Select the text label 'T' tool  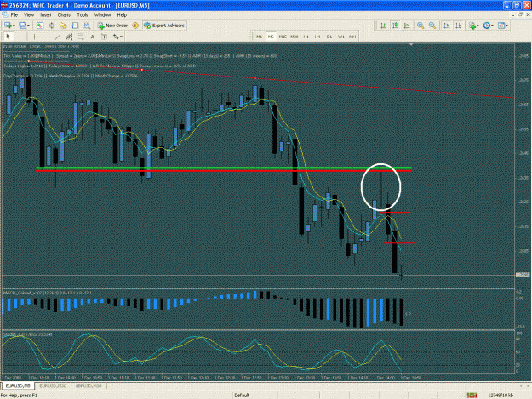pyautogui.click(x=104, y=37)
